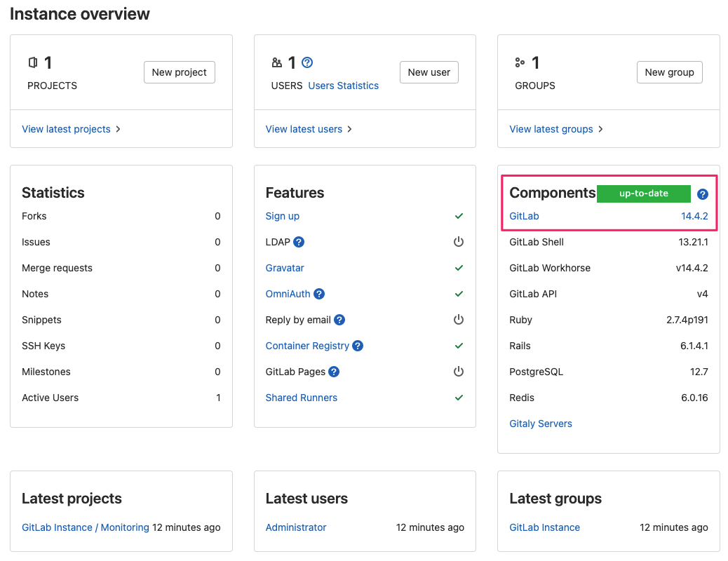Open the Gravatar feature link
The width and height of the screenshot is (728, 561).
[x=285, y=268]
